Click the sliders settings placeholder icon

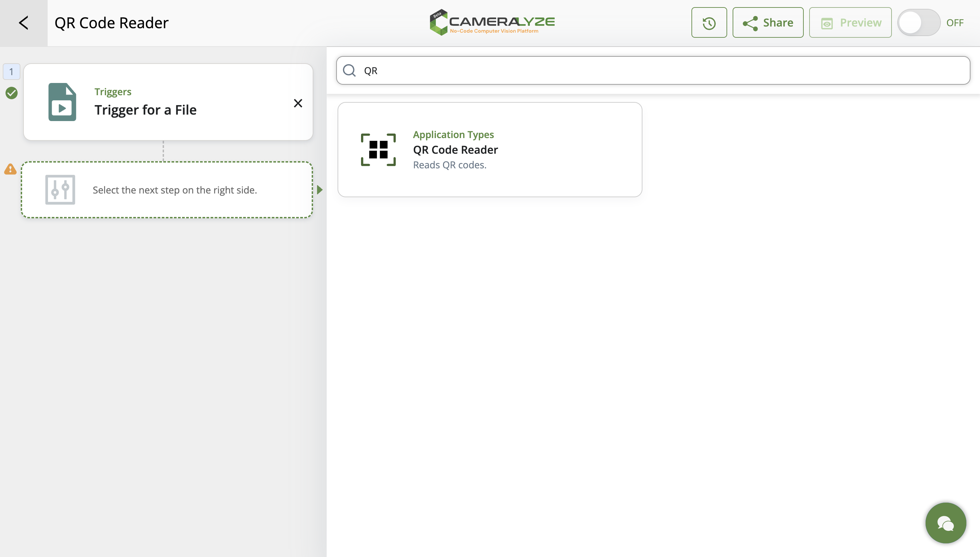click(x=60, y=190)
